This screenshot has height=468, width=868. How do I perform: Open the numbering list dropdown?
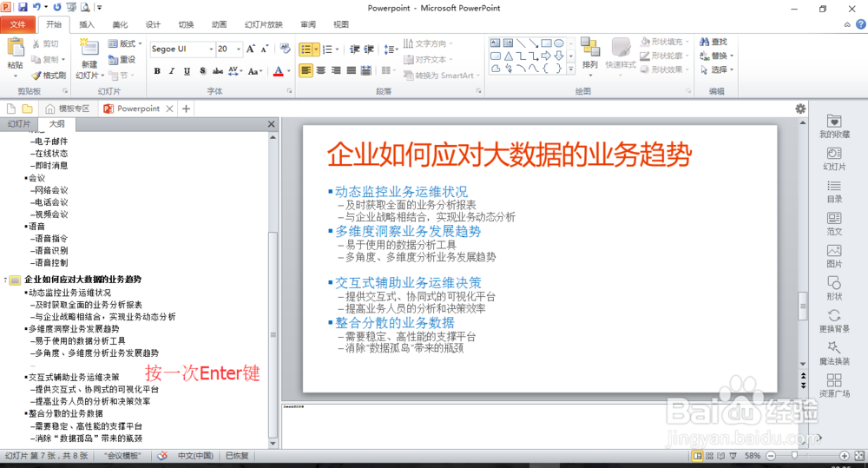point(337,49)
